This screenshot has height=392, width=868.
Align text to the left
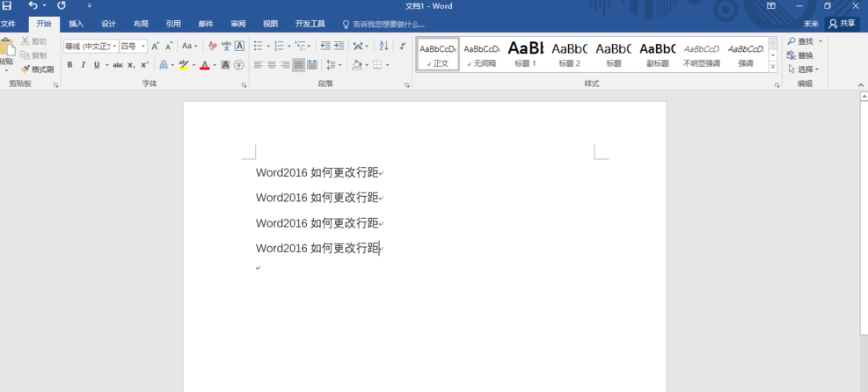[x=258, y=65]
